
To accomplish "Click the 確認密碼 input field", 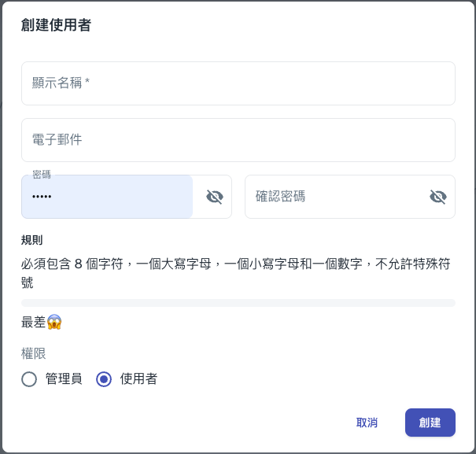I will click(335, 197).
